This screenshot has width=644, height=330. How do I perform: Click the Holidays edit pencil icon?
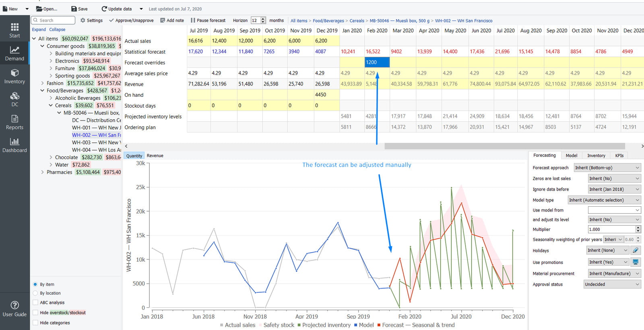pyautogui.click(x=635, y=250)
